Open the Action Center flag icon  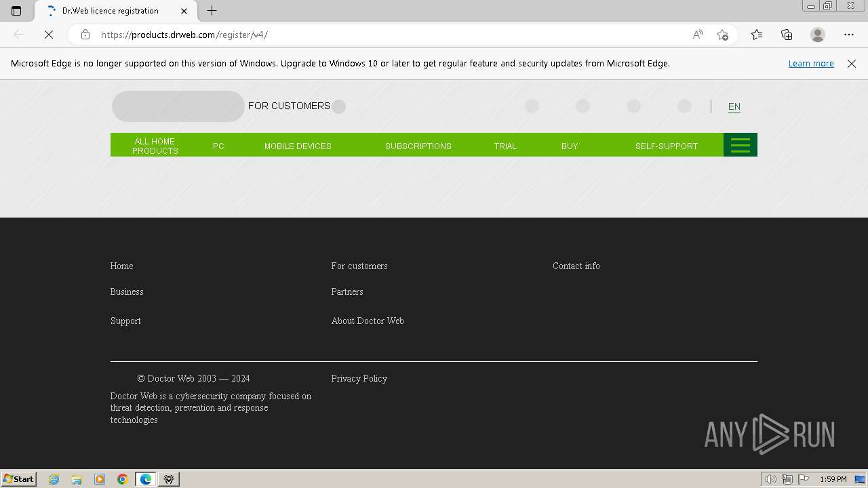pos(804,479)
